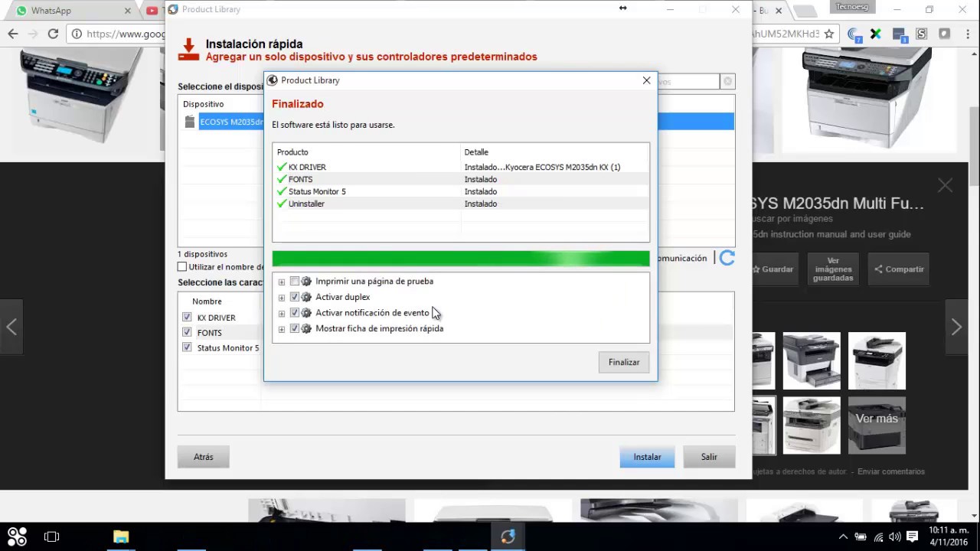Image resolution: width=980 pixels, height=551 pixels.
Task: Clear the device search field button
Action: (728, 81)
